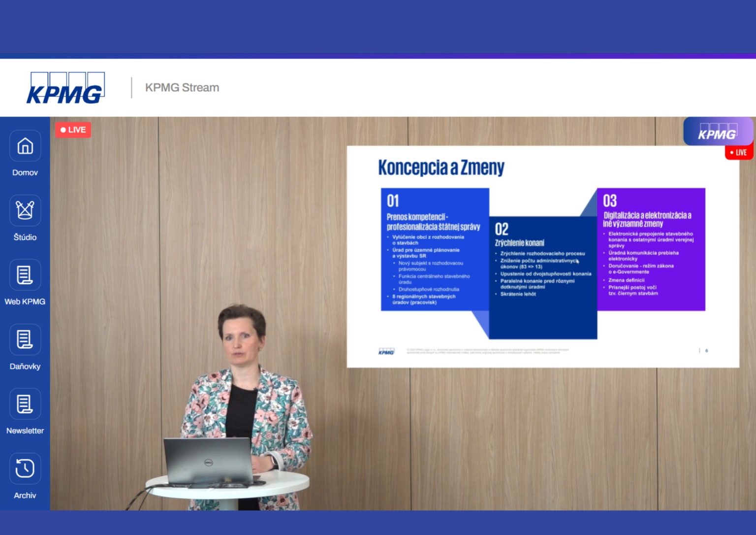Click the 'Domov' text label
756x535 pixels.
pyautogui.click(x=25, y=172)
